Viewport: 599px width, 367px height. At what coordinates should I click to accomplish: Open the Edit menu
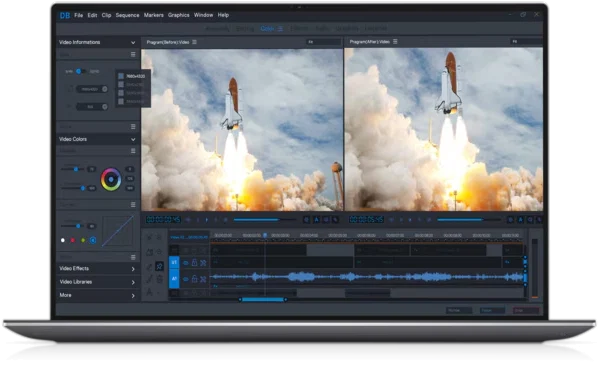92,15
